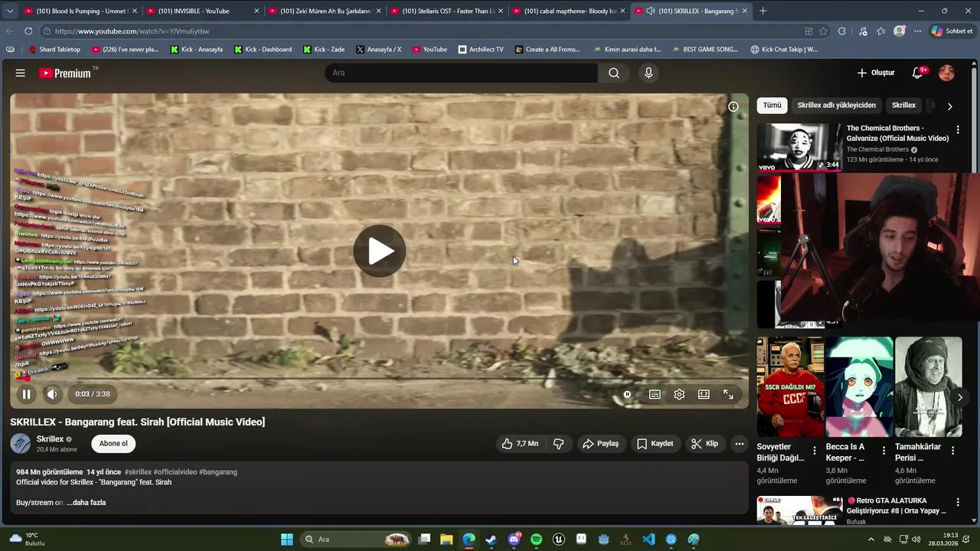Select the Skrillex adlı yükleyiciden chip
The image size is (980, 551).
(x=836, y=106)
